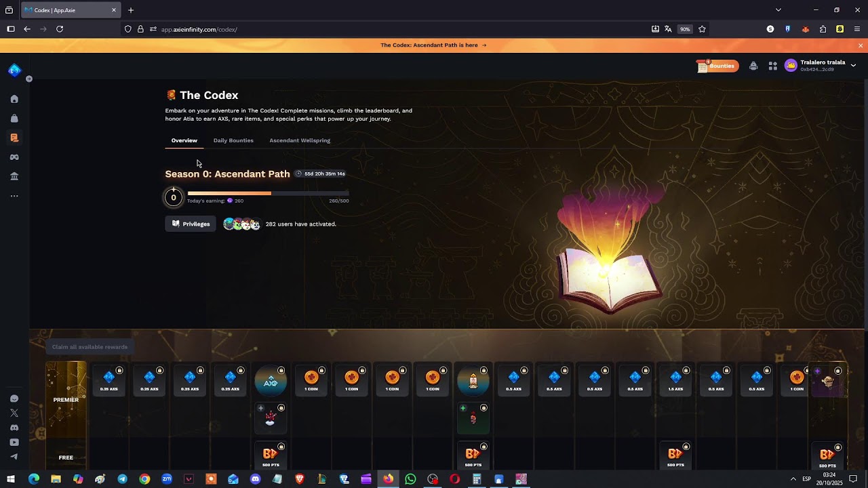Click the address bar URL field

(400, 29)
